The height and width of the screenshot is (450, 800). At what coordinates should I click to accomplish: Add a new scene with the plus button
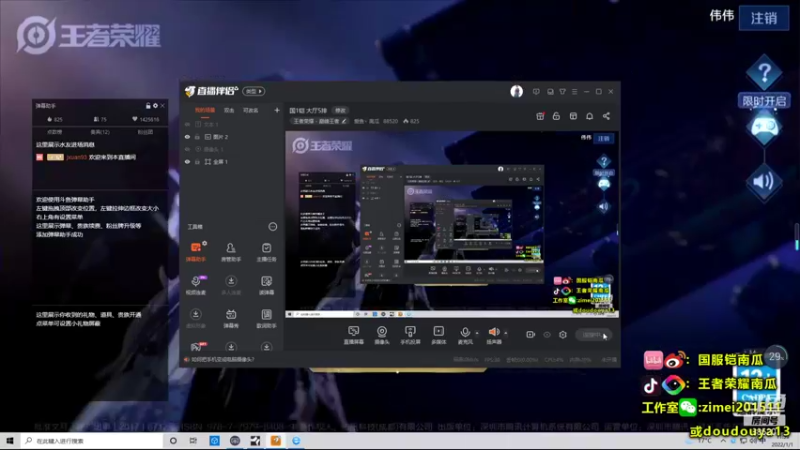(277, 110)
